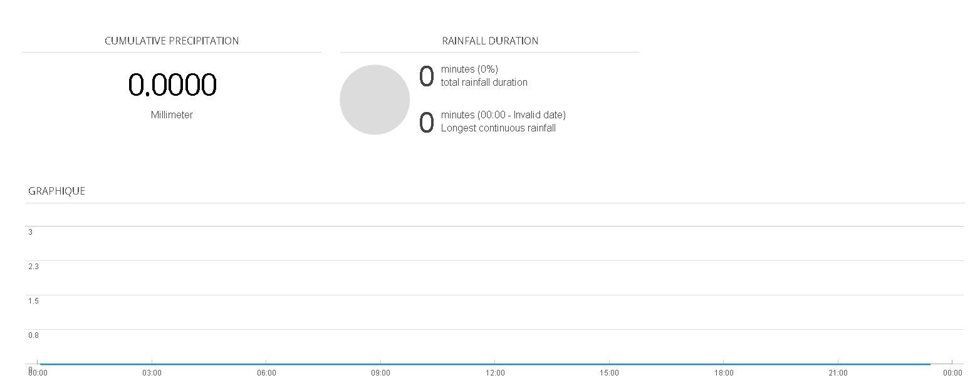Click the CUMULATIVE PRECIPITATION heading
The image size is (980, 383).
tap(172, 41)
